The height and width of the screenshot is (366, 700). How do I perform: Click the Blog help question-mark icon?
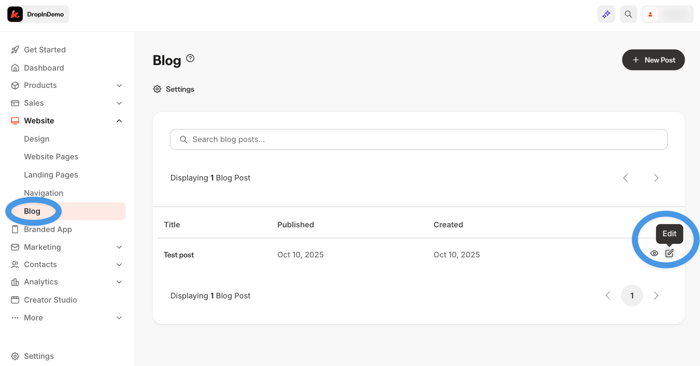pyautogui.click(x=190, y=58)
